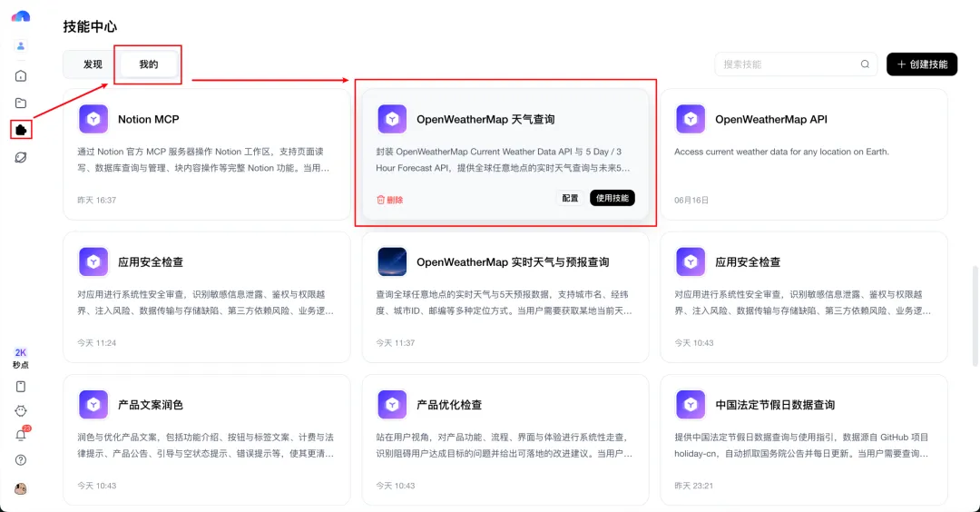
Task: Click the Notion MCP skill icon
Action: [93, 119]
